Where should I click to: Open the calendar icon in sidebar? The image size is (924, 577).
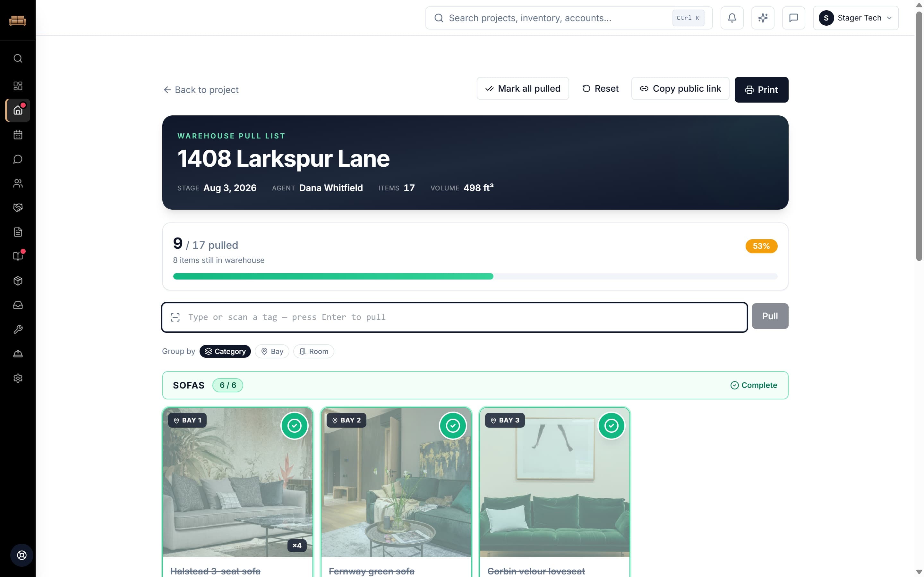click(x=18, y=135)
